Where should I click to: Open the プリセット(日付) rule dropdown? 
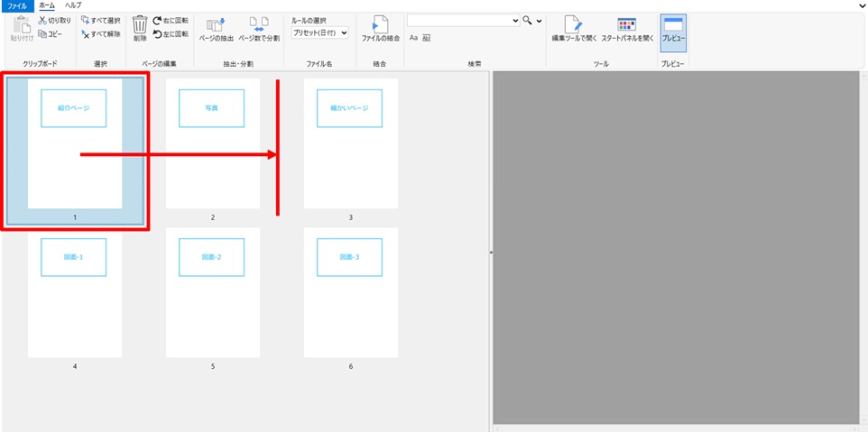click(x=319, y=33)
